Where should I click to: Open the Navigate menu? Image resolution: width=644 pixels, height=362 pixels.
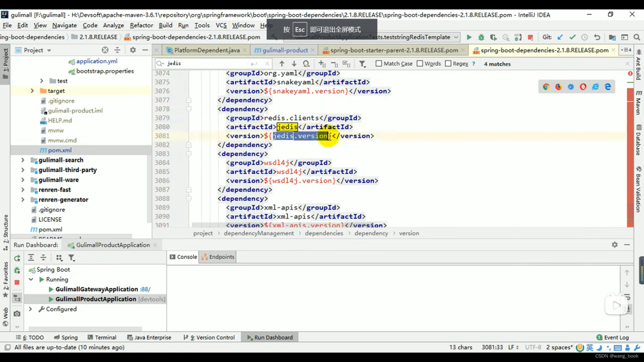tap(64, 26)
